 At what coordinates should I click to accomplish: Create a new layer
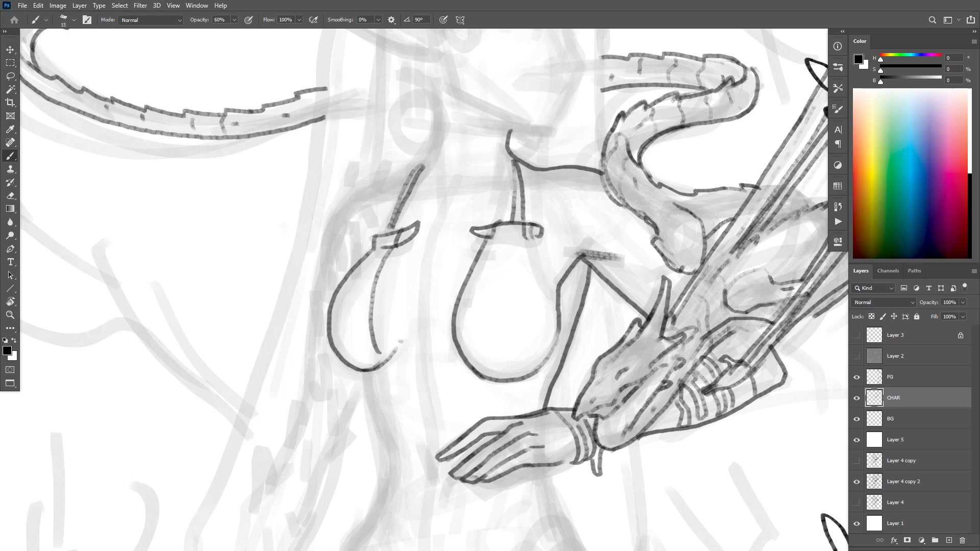949,540
